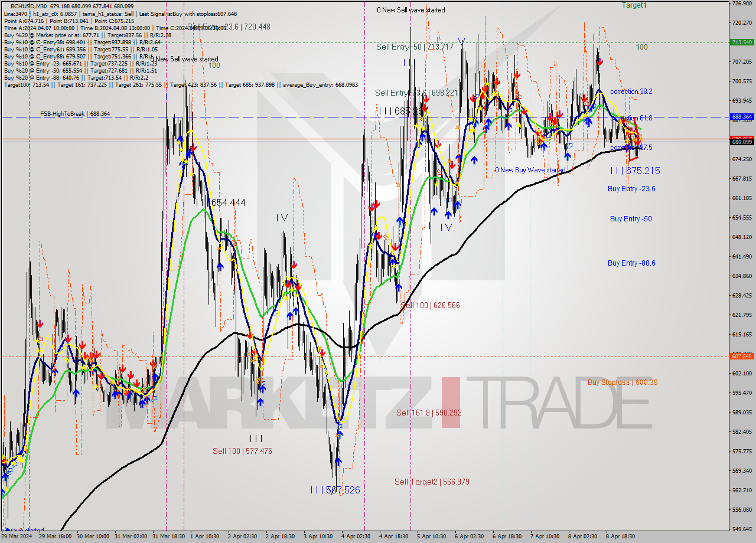The image size is (756, 543).
Task: Click the current price tag 680.099
Action: 742,142
